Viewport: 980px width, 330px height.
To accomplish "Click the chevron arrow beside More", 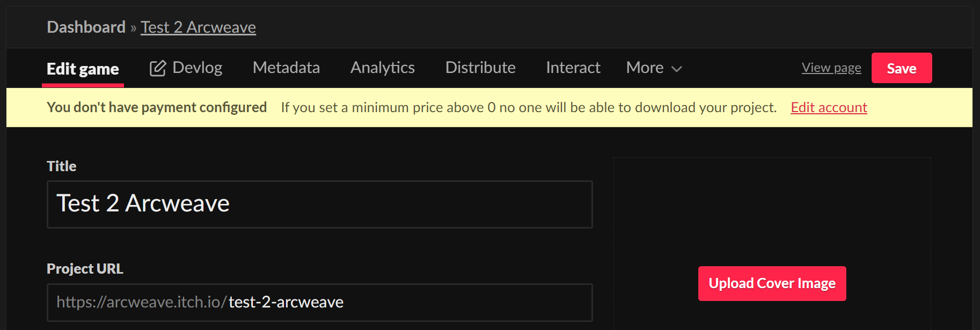I will (677, 69).
